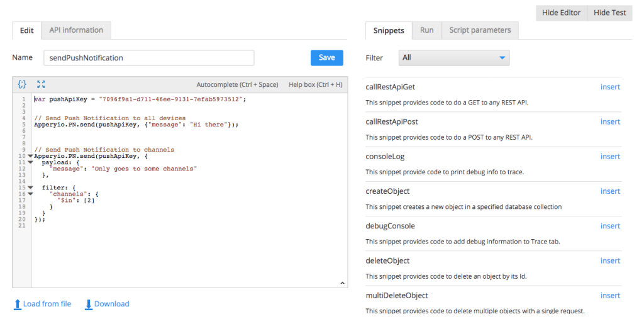Click the createObject snippet title
Image resolution: width=644 pixels, height=336 pixels.
click(387, 191)
